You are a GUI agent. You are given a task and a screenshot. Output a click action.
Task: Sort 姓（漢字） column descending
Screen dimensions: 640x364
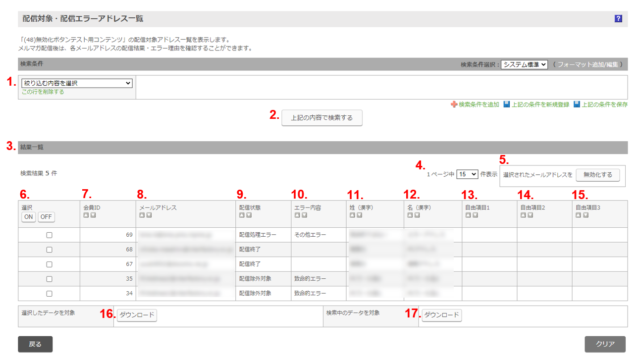coord(359,215)
